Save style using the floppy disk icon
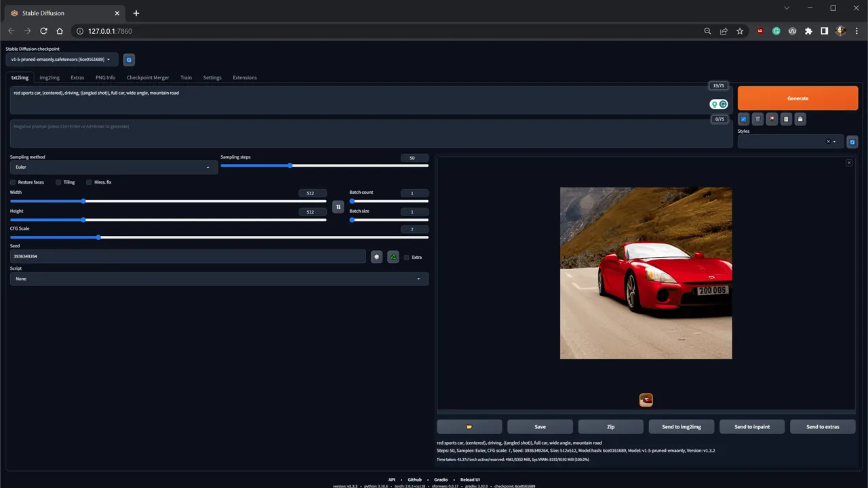 (x=800, y=119)
